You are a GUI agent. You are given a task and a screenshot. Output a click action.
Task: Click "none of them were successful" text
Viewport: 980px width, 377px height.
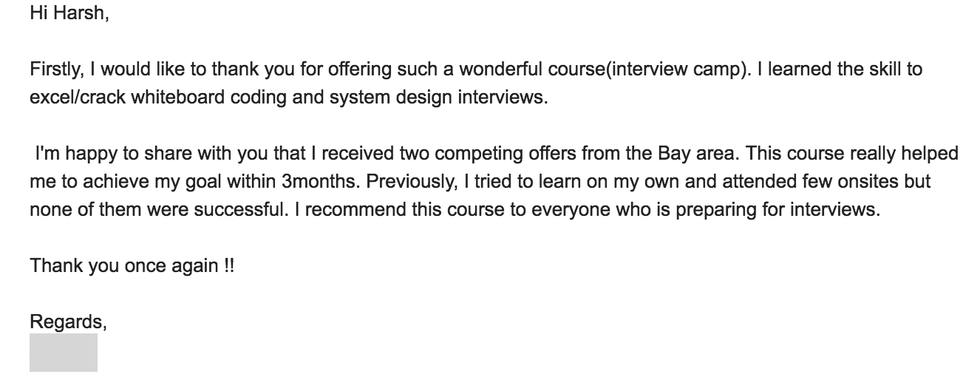(157, 210)
